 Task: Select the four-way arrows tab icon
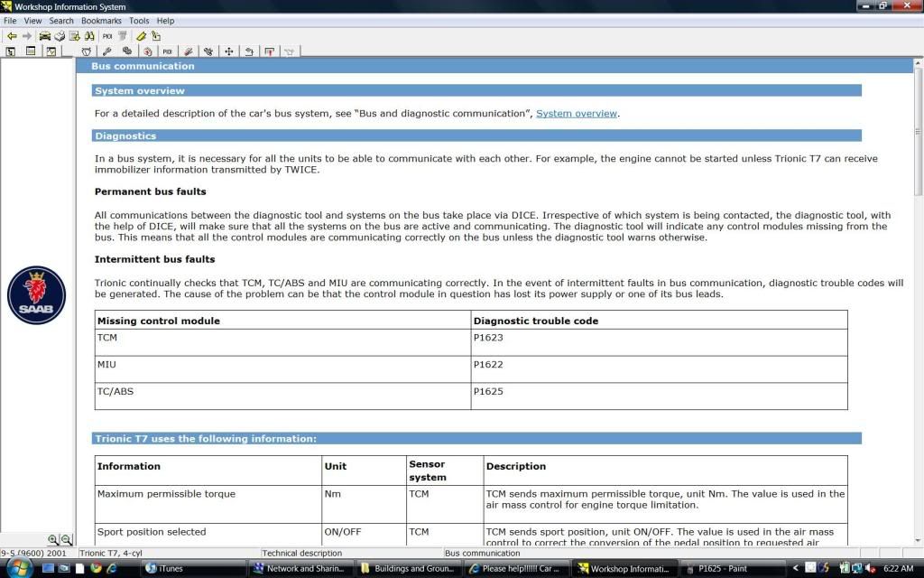(228, 51)
